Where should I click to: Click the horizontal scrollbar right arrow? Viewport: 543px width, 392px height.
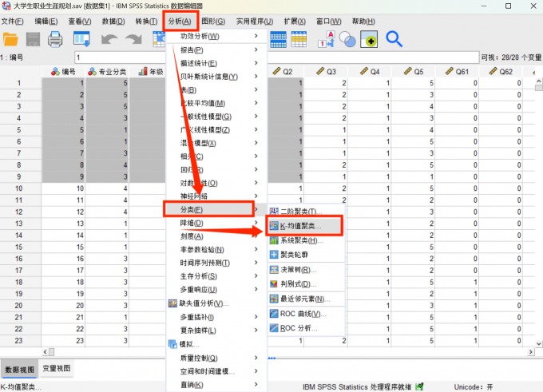tap(531, 352)
